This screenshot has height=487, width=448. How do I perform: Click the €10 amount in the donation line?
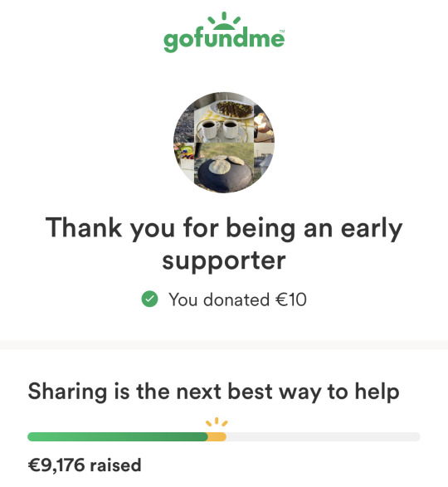coord(291,300)
